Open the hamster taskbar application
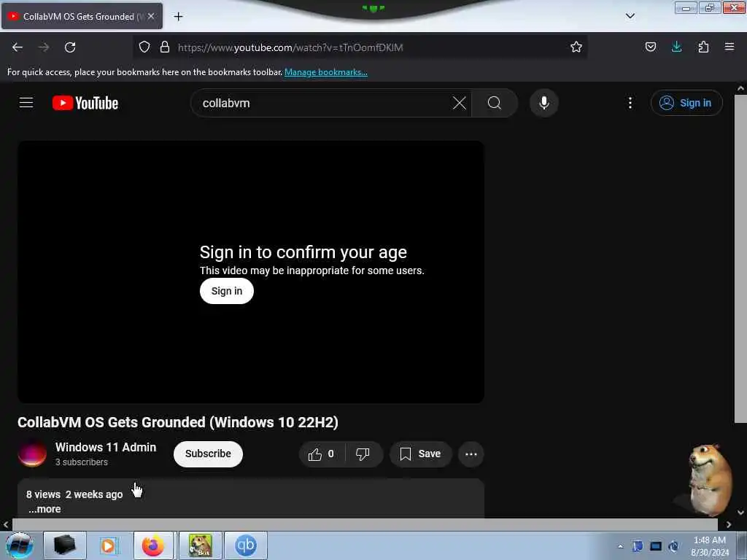The image size is (747, 560). [200, 545]
